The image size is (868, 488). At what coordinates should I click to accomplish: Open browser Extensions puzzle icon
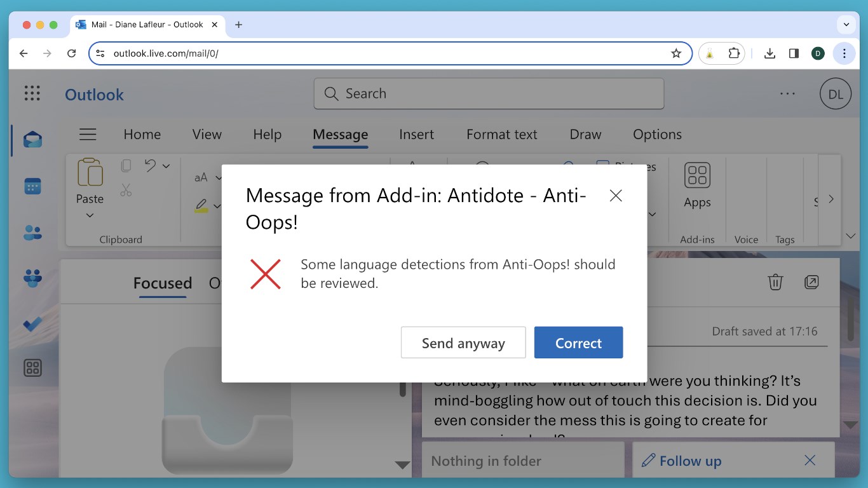pyautogui.click(x=734, y=53)
